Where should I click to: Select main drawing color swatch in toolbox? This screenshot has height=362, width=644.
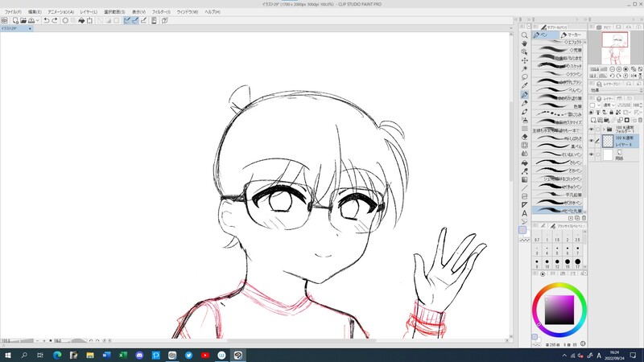pos(522,230)
